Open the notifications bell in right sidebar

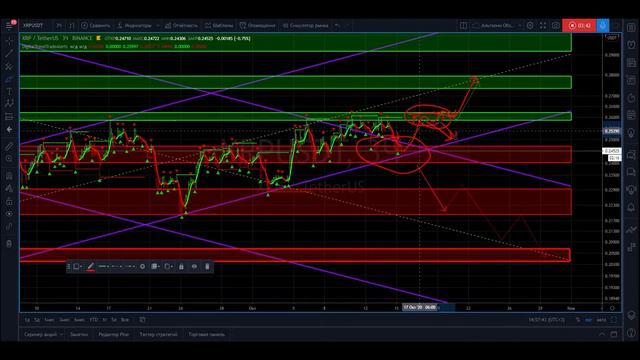click(x=631, y=208)
